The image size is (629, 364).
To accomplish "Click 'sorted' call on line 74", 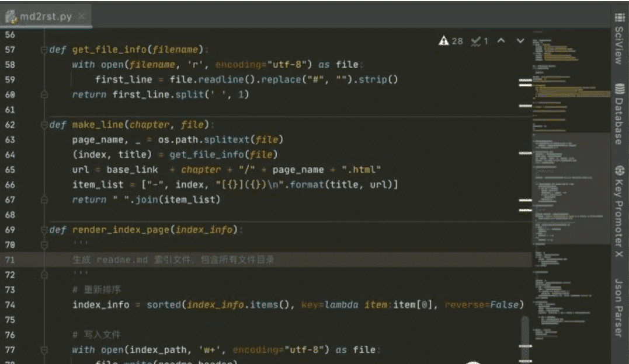I will pos(164,305).
